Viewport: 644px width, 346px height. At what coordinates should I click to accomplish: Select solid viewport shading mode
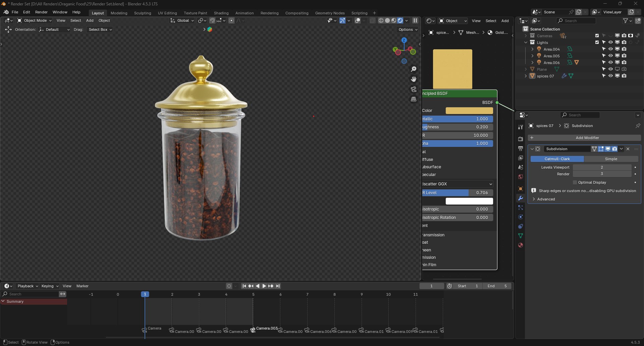pyautogui.click(x=387, y=20)
